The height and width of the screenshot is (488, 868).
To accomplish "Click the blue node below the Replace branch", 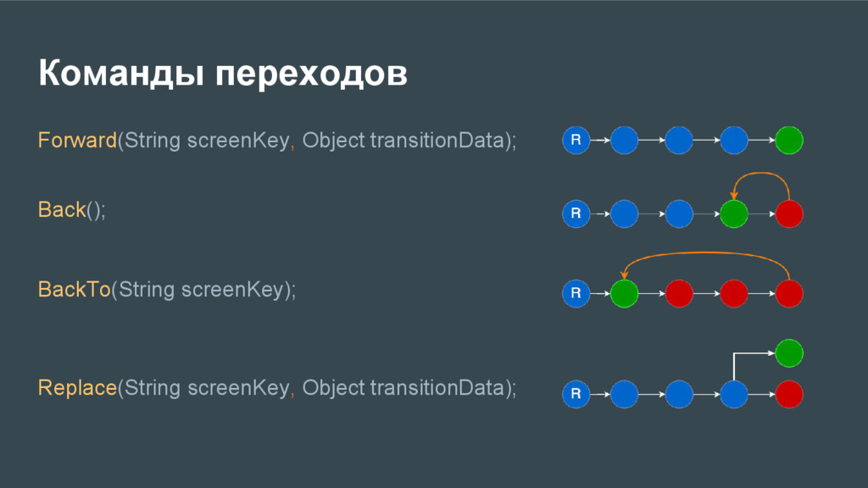I will [734, 394].
